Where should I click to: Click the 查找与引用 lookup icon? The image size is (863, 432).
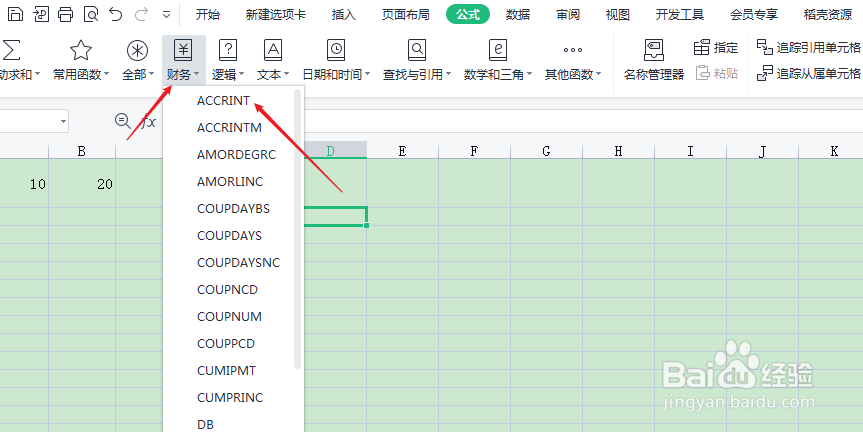[x=417, y=50]
